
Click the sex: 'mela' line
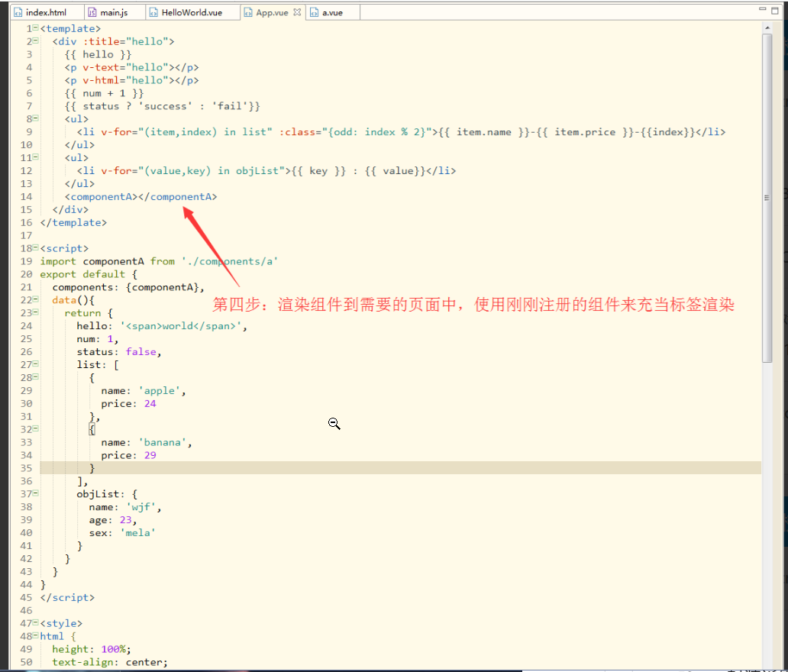(122, 533)
